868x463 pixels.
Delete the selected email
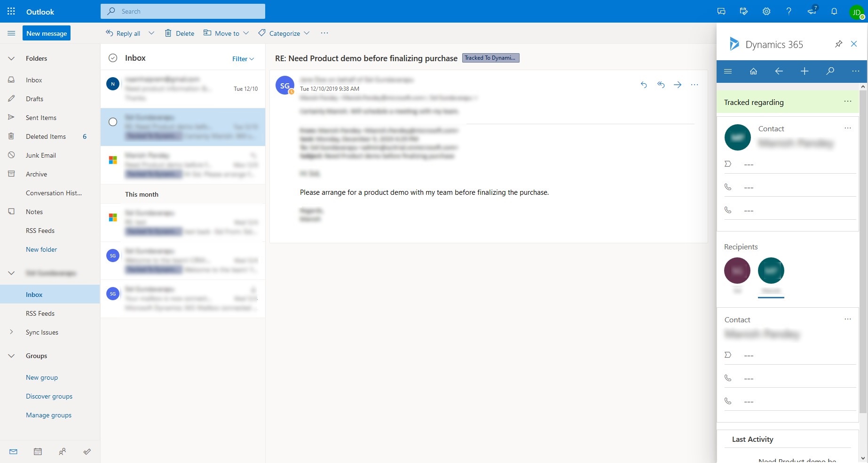(180, 33)
